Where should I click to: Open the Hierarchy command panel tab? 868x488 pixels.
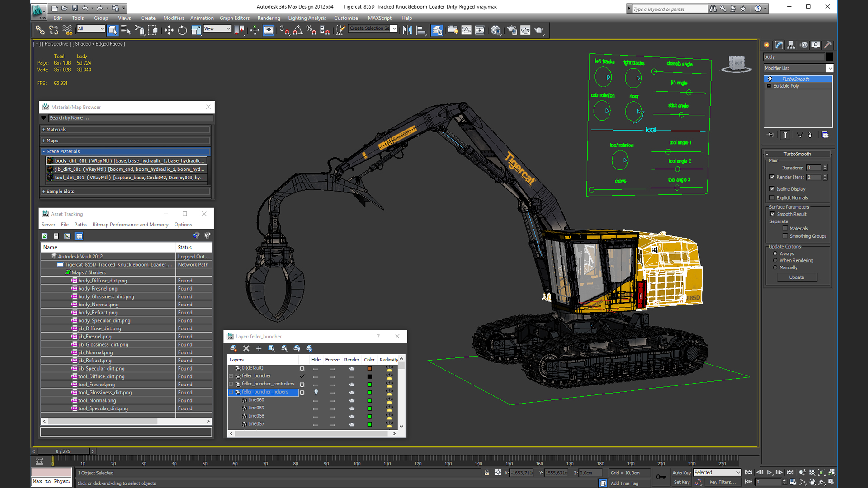tap(791, 45)
